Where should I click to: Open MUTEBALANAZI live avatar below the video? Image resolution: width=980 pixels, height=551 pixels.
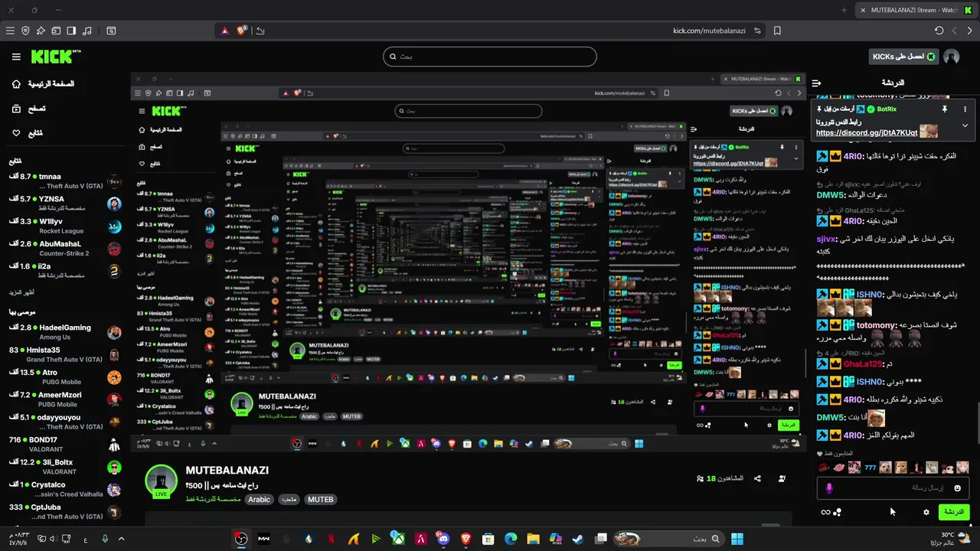coord(162,481)
